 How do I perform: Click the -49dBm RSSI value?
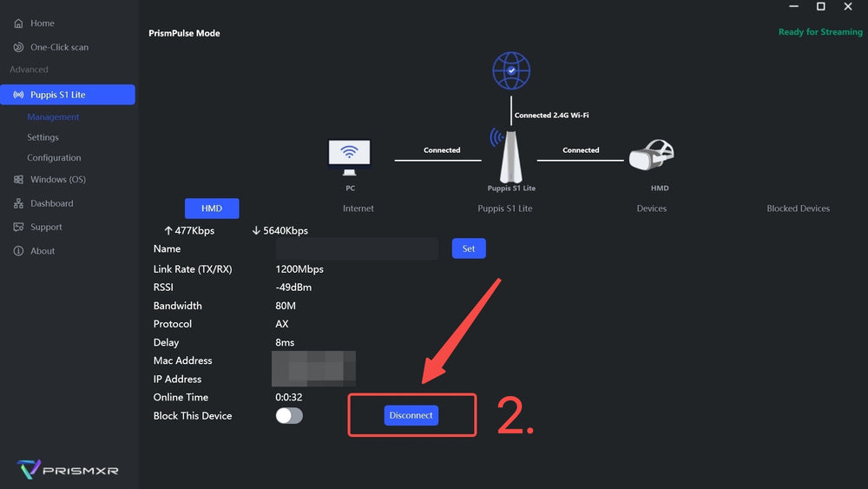(x=293, y=287)
